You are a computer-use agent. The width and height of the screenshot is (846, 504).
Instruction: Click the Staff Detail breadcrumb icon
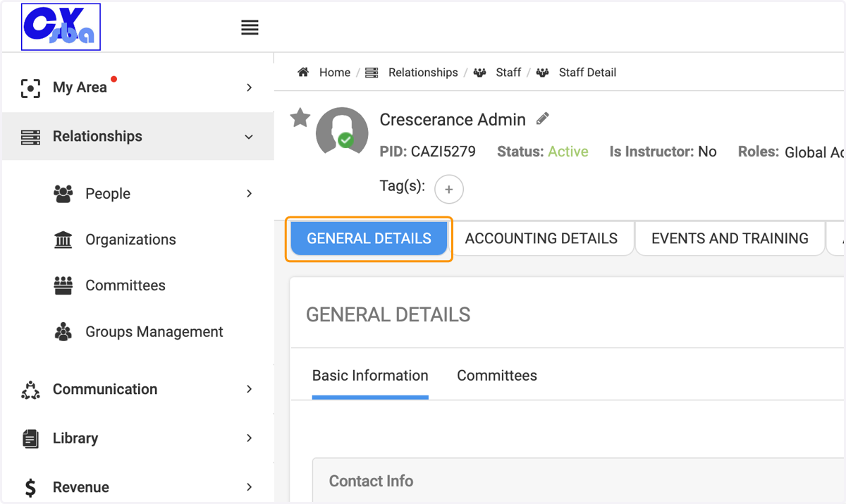(542, 73)
